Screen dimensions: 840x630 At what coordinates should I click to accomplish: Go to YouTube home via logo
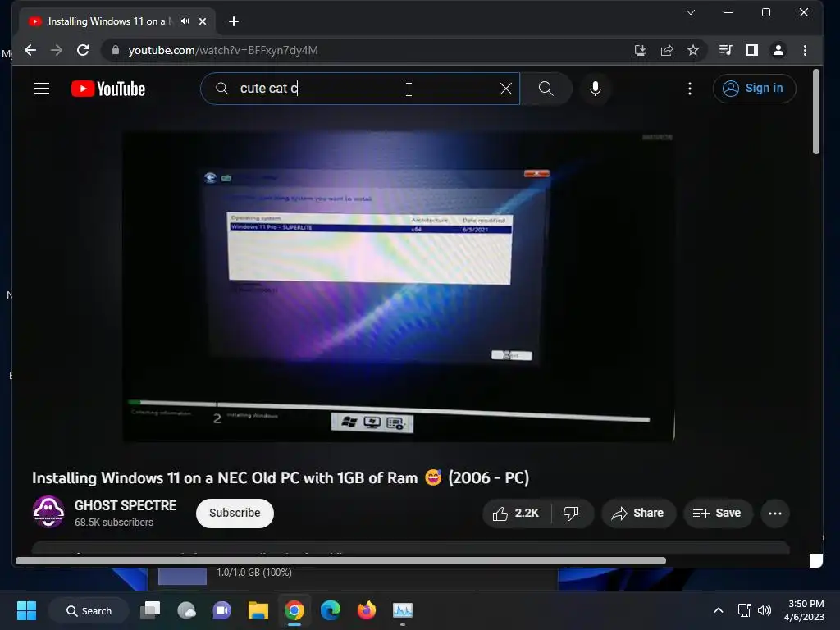coord(108,89)
